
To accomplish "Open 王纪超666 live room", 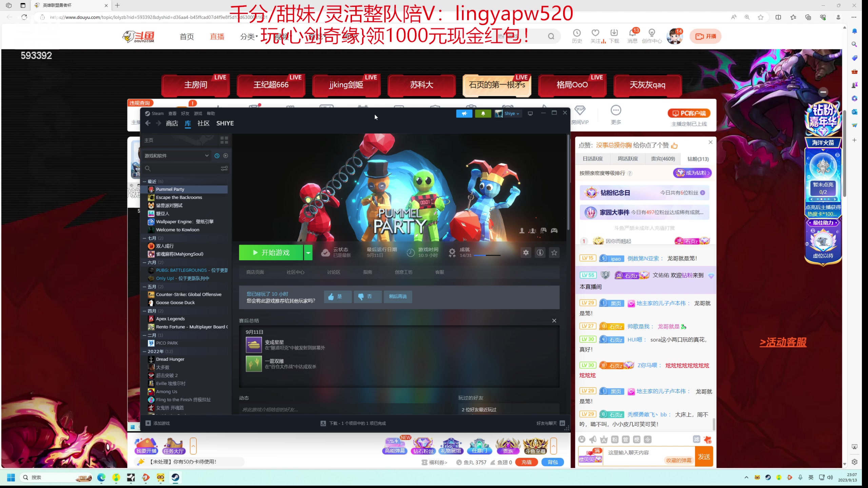I will 271,85.
